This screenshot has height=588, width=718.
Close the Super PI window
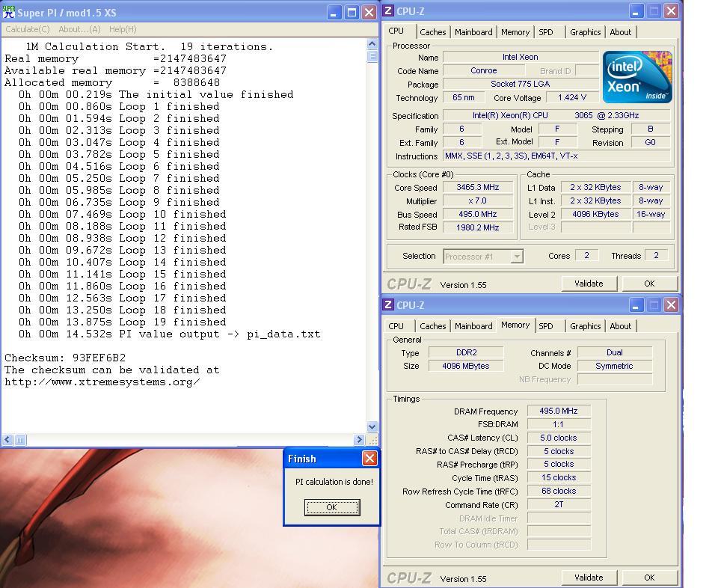(369, 13)
